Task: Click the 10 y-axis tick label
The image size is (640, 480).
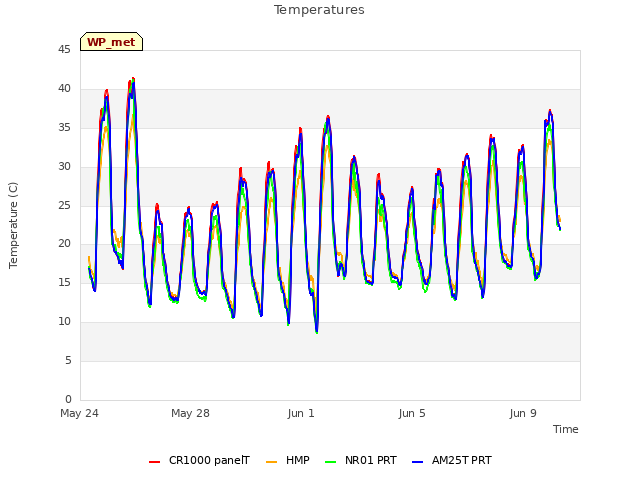Action: 64,322
